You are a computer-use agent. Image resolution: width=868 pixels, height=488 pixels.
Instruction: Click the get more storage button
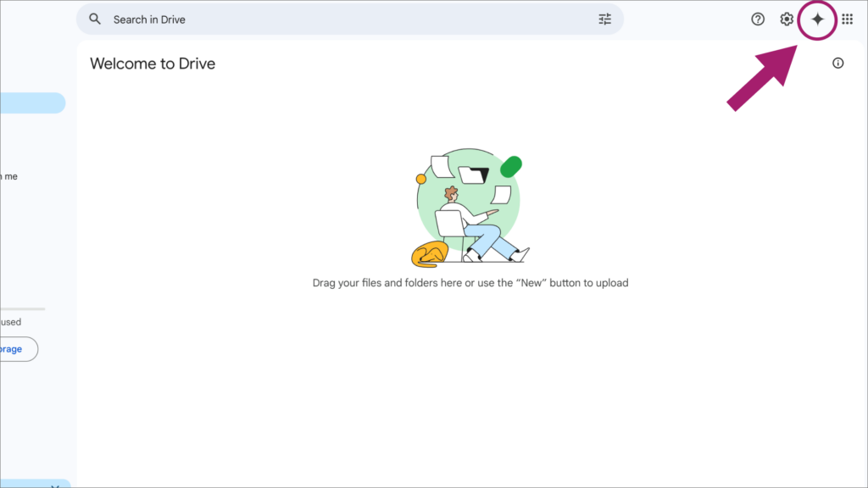pyautogui.click(x=17, y=349)
